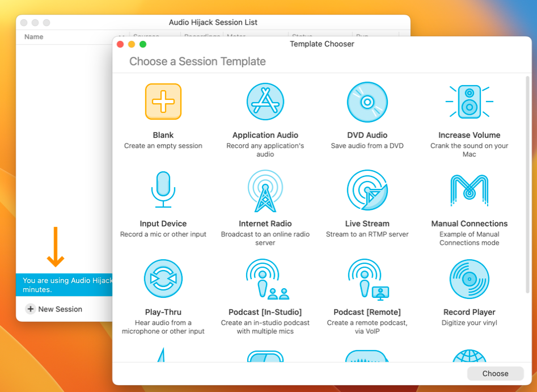
Task: Click the plus icon beside New Session
Action: 31,309
